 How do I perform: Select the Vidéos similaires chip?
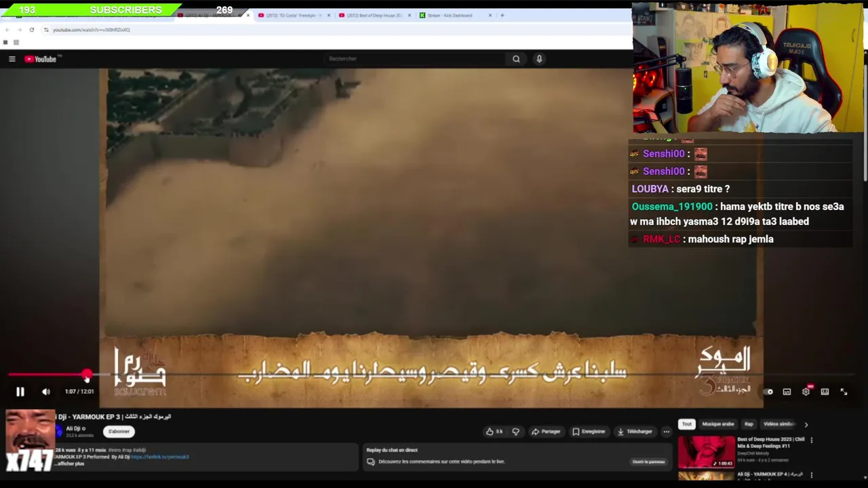pyautogui.click(x=778, y=424)
